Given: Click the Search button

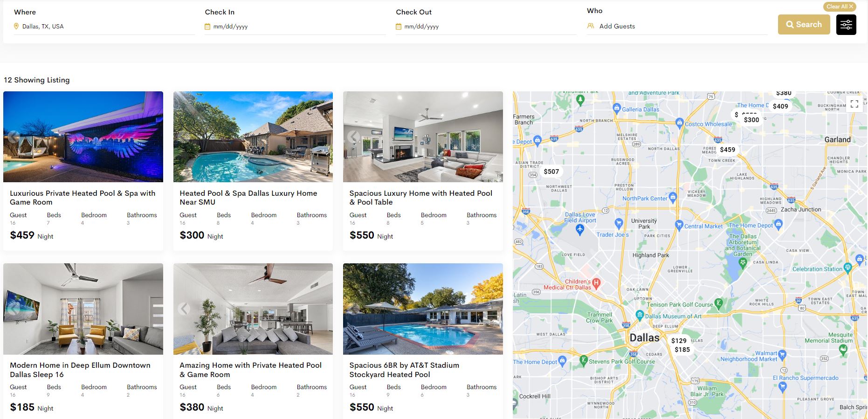Looking at the screenshot, I should 804,25.
